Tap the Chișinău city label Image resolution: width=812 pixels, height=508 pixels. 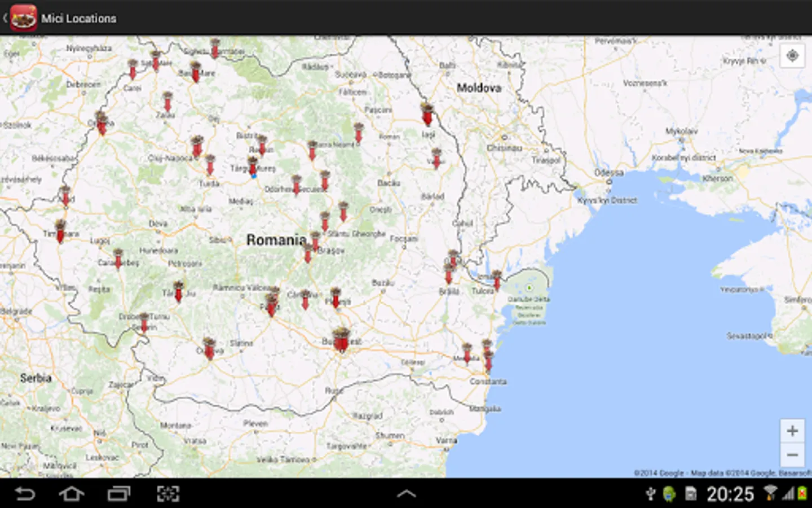pos(504,148)
